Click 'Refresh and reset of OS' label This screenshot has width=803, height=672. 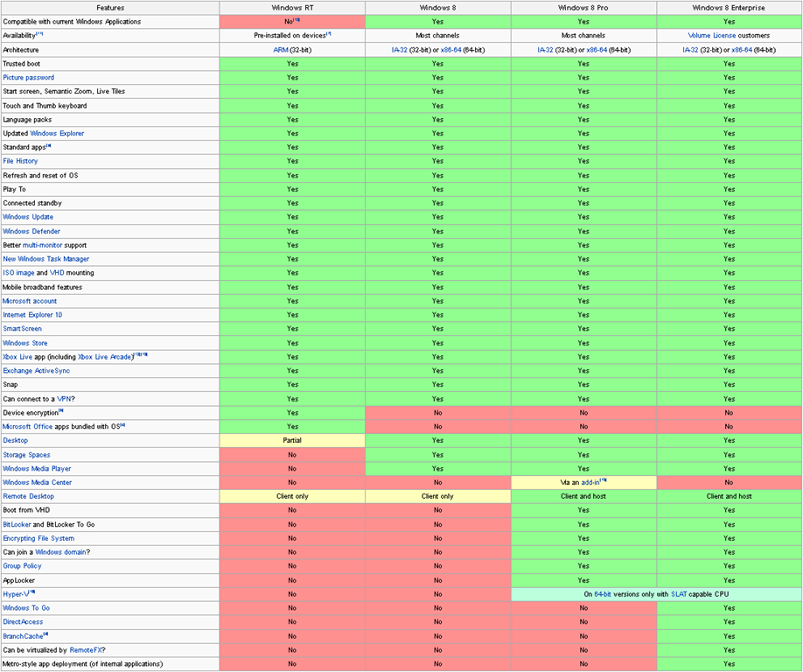(40, 175)
